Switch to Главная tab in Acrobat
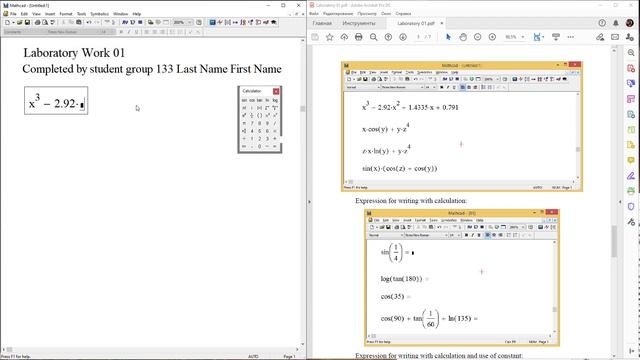This screenshot has height=360, width=640. click(322, 23)
